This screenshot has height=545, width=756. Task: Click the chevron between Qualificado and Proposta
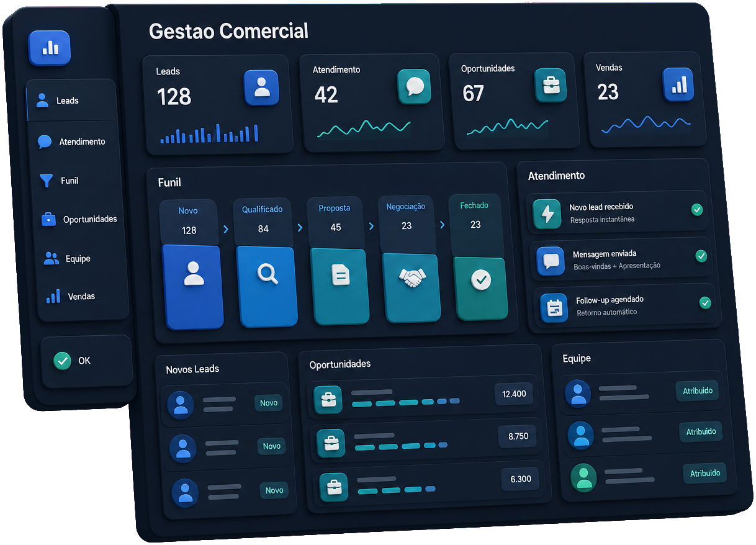[300, 228]
